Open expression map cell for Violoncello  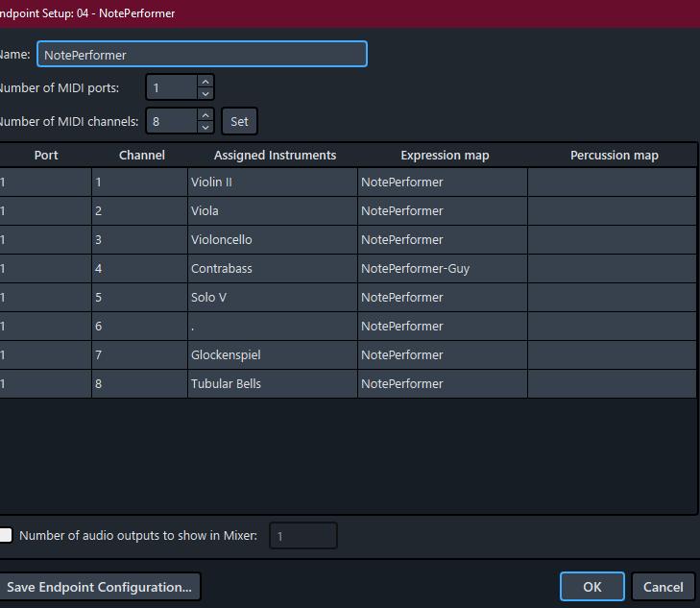click(x=443, y=240)
